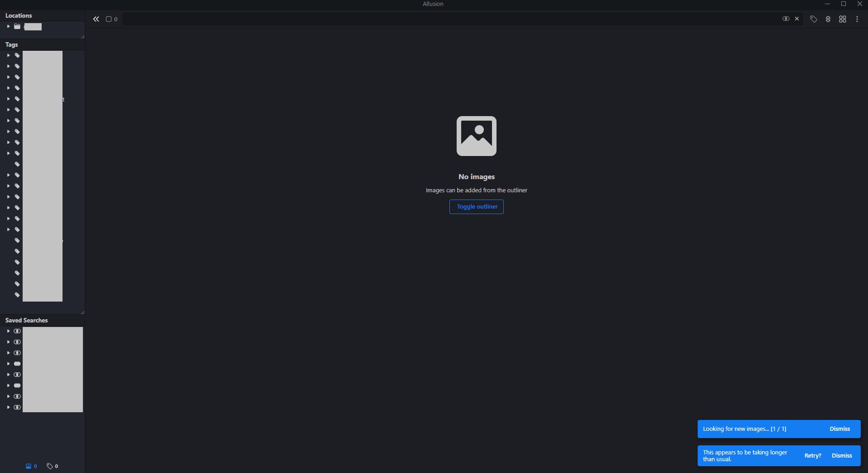Open the tag editor icon in the toolbar
868x473 pixels.
point(813,19)
